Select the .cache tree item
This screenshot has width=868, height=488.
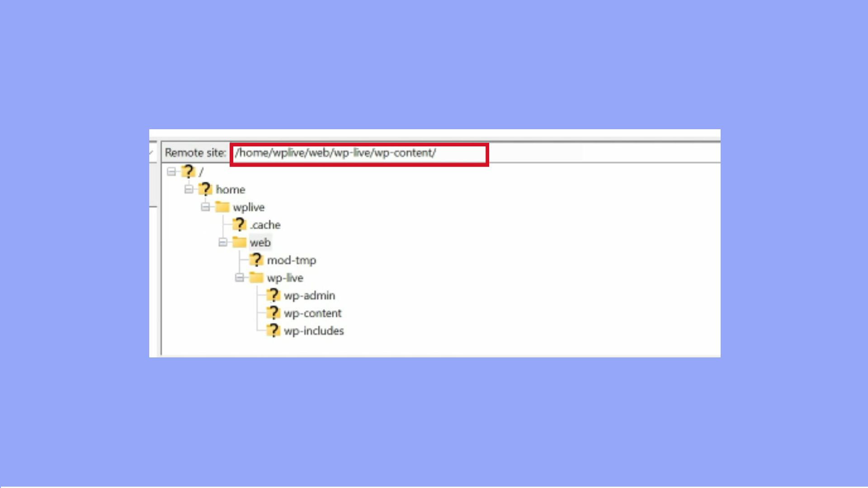point(265,225)
